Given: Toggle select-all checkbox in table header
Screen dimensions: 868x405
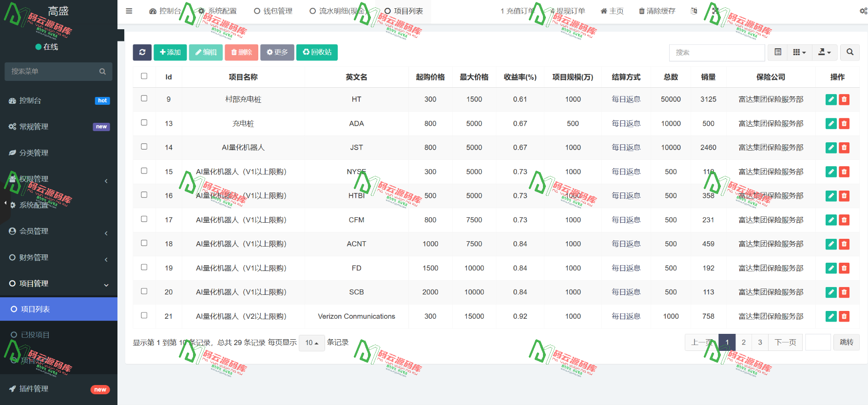Looking at the screenshot, I should [144, 76].
